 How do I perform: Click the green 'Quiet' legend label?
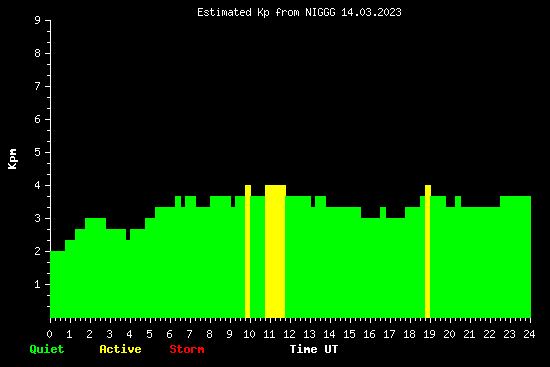47,349
